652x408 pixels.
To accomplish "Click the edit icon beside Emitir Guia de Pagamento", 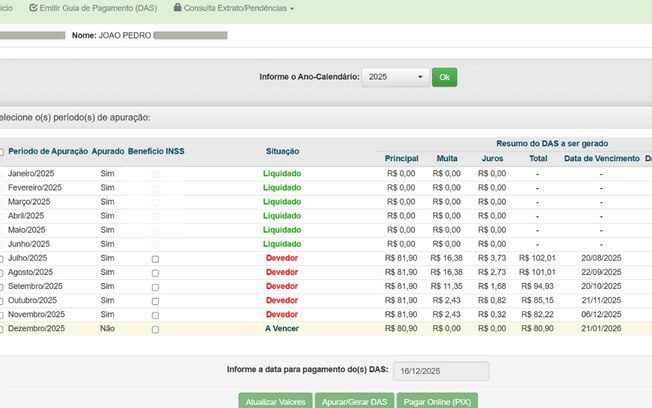I will (34, 8).
